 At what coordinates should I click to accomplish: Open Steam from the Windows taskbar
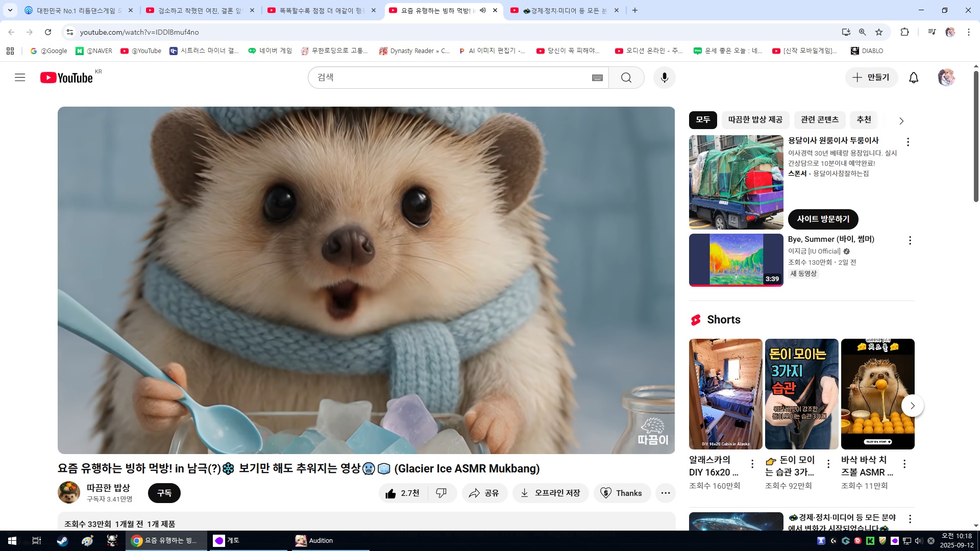point(62,541)
